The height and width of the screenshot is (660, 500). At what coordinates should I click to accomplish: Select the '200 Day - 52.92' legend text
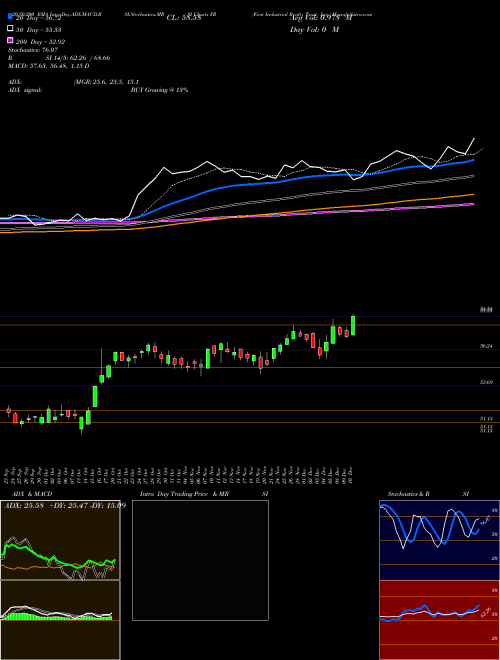click(40, 42)
